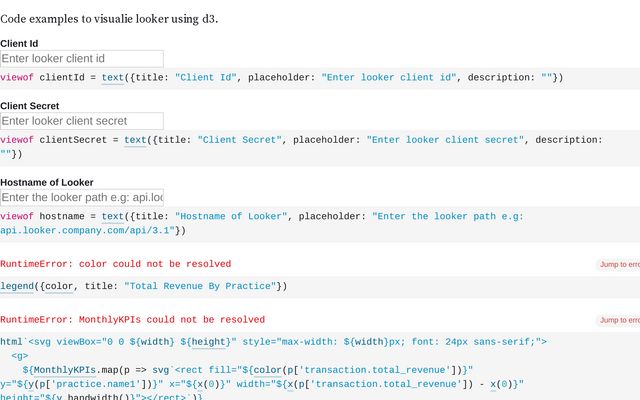Focus the Client Secret text box
This screenshot has height=400, width=640.
point(82,121)
